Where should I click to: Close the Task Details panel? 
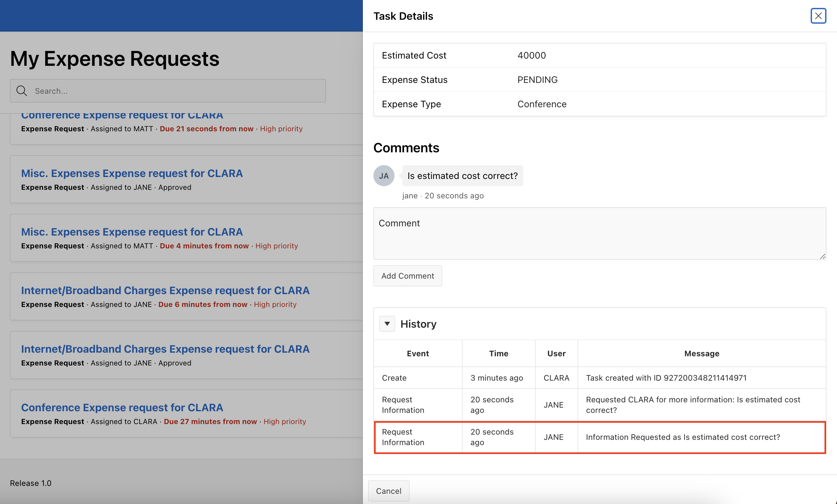click(x=818, y=16)
